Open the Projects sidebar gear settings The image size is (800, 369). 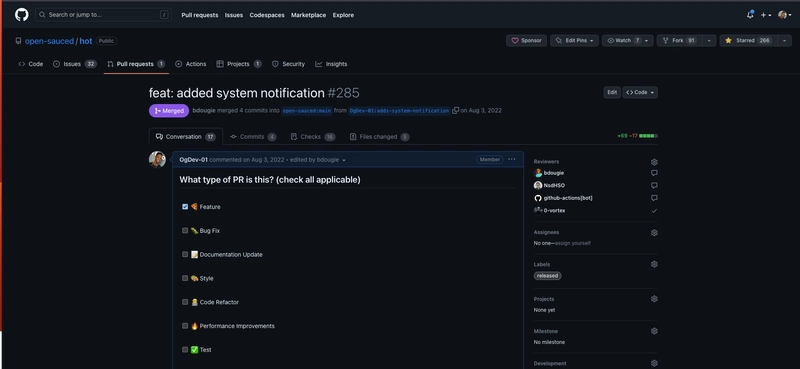[654, 299]
